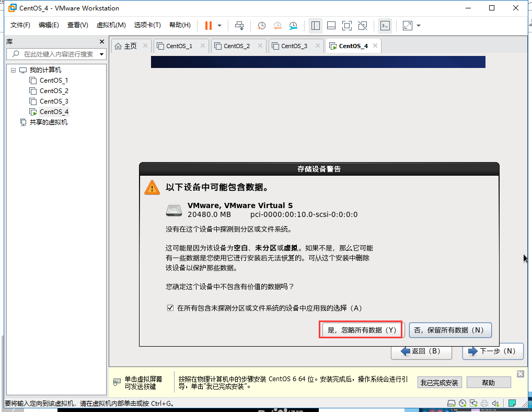
Task: Click the library search input field
Action: (56, 54)
